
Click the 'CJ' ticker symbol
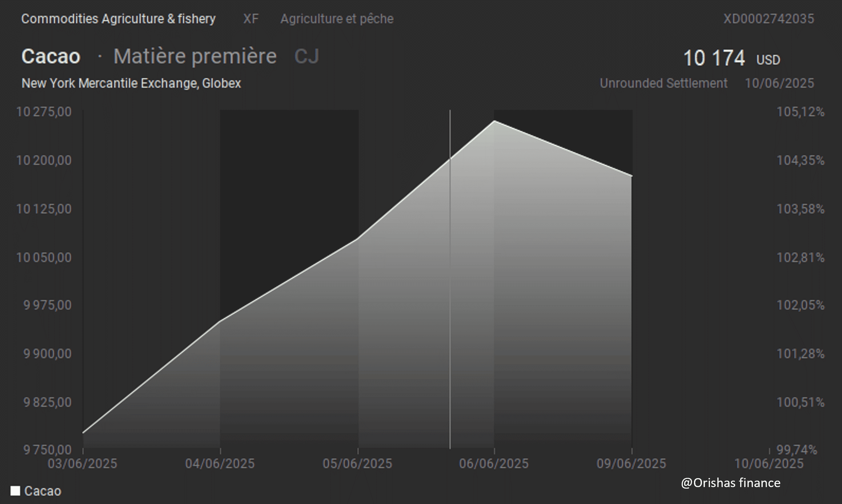click(x=307, y=56)
